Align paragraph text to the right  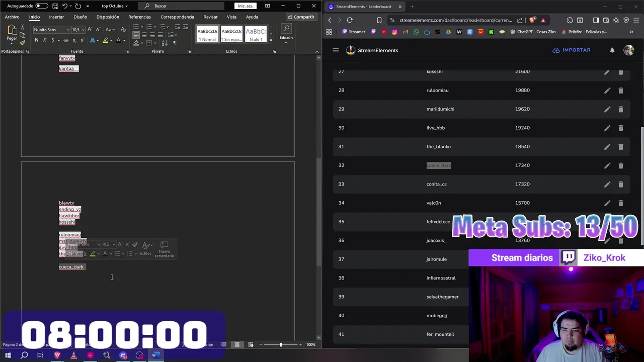coord(152,35)
